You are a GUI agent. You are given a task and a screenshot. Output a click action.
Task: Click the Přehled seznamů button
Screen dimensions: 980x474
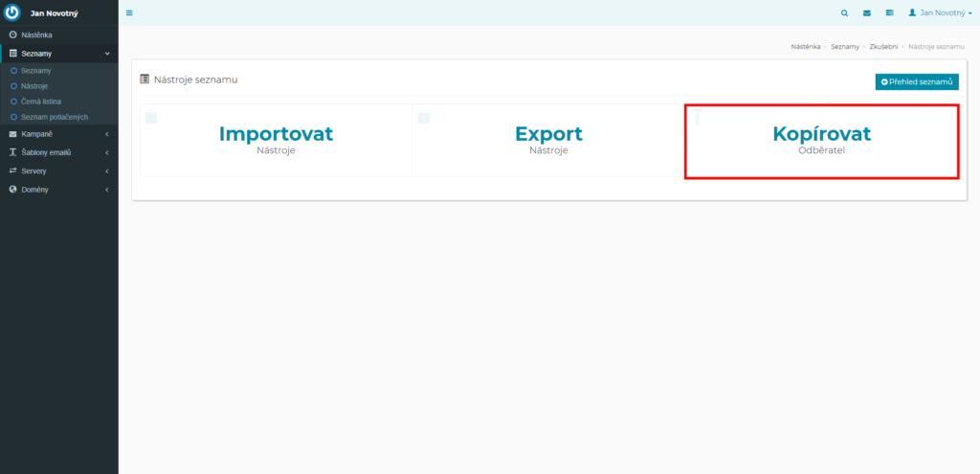point(916,82)
